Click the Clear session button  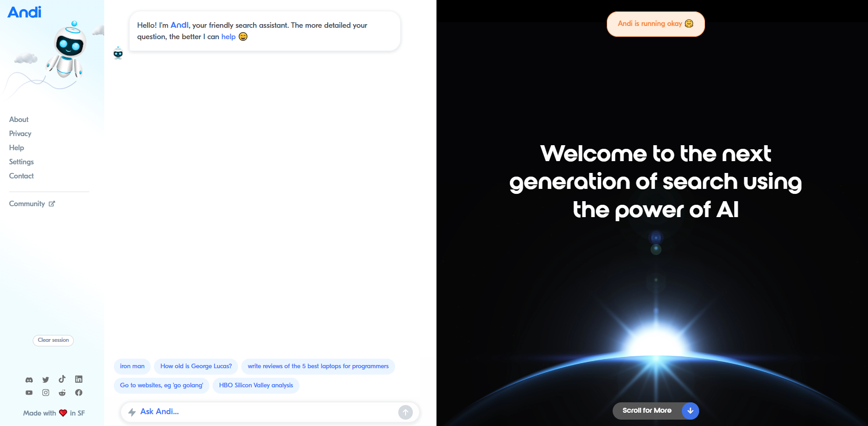[53, 340]
